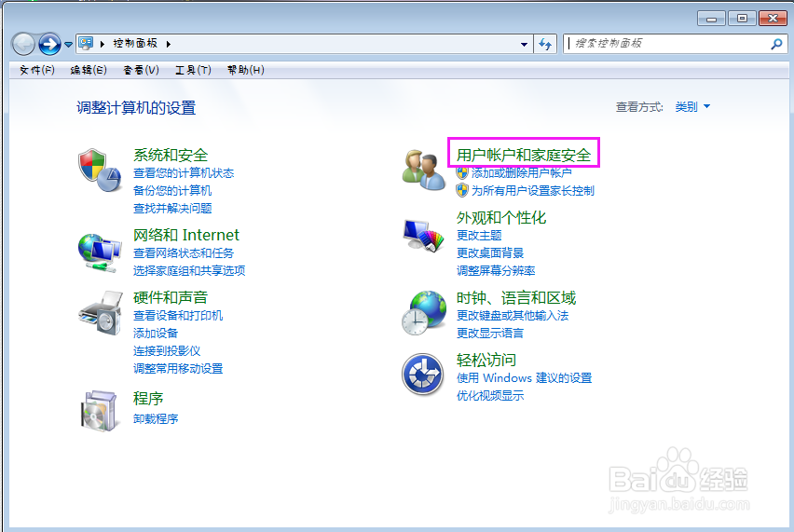Screen dimensions: 794x532
Task: Click 为所有用户设置家长控制 link
Action: pos(533,191)
